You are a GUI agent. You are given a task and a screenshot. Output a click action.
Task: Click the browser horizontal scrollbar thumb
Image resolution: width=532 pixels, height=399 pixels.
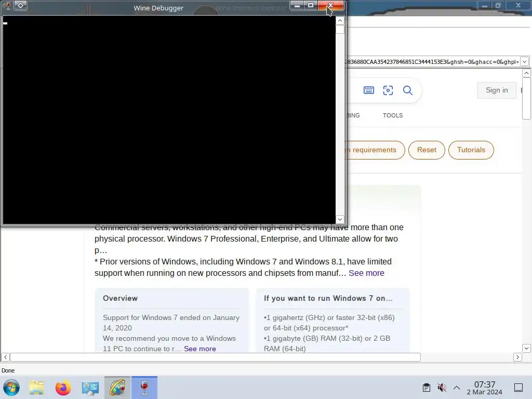click(x=215, y=357)
